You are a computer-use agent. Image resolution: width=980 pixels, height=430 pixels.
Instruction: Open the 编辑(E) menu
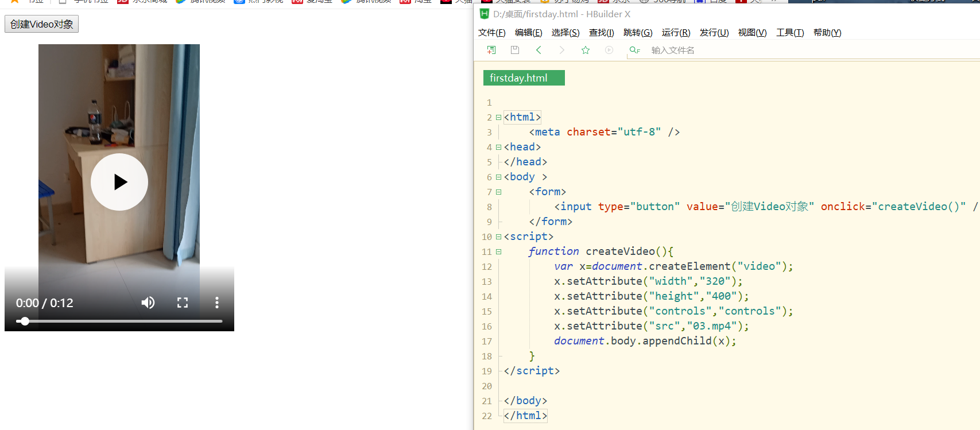(x=529, y=33)
